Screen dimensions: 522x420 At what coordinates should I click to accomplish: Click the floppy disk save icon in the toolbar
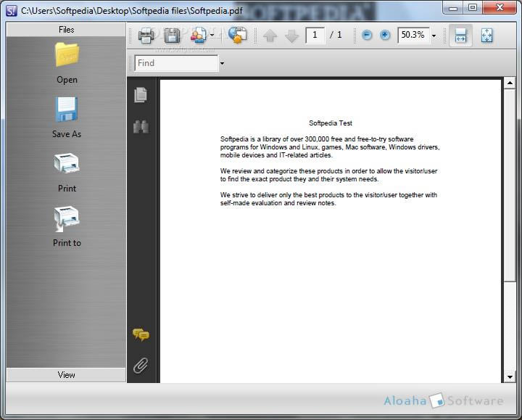point(172,36)
